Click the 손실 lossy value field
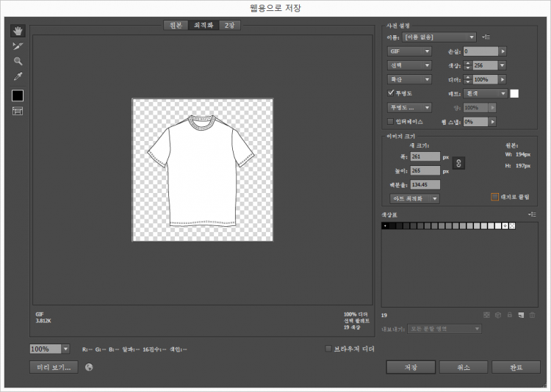The image size is (551, 392). (x=480, y=51)
